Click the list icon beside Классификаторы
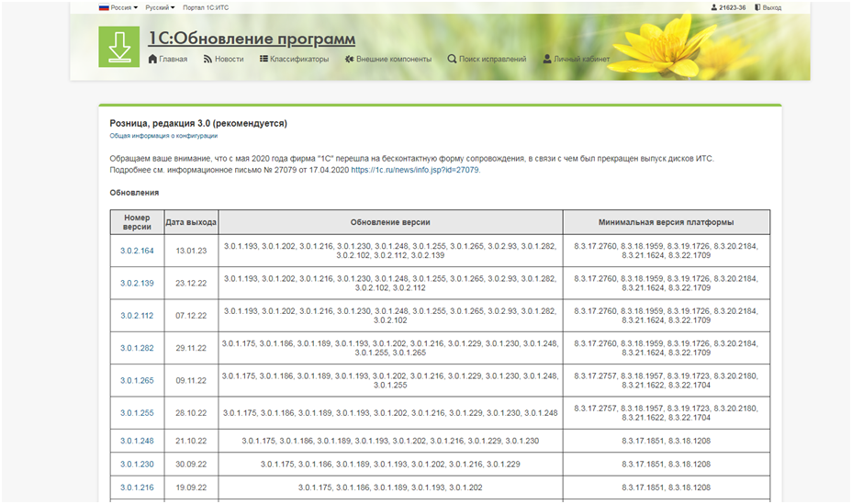852x504 pixels. tap(263, 59)
